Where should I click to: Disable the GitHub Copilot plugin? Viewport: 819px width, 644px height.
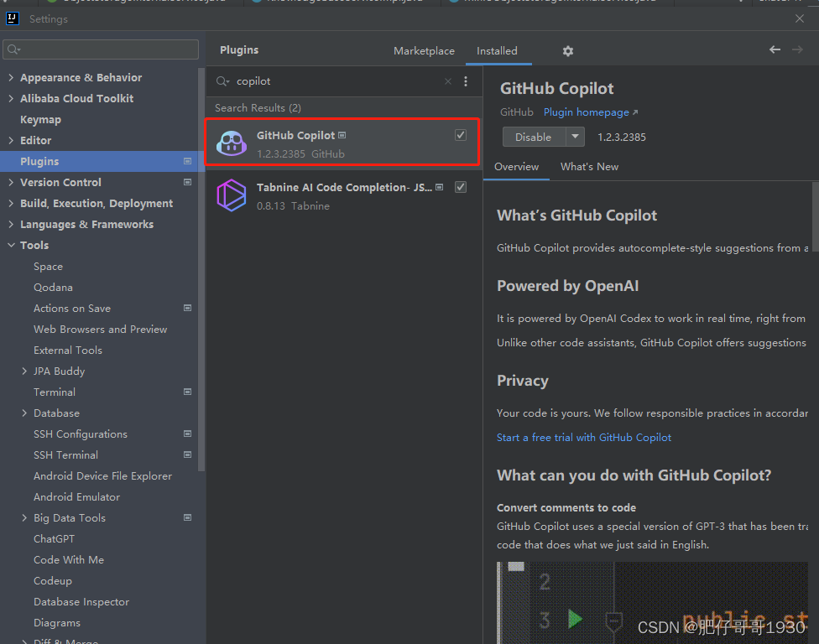(x=534, y=137)
